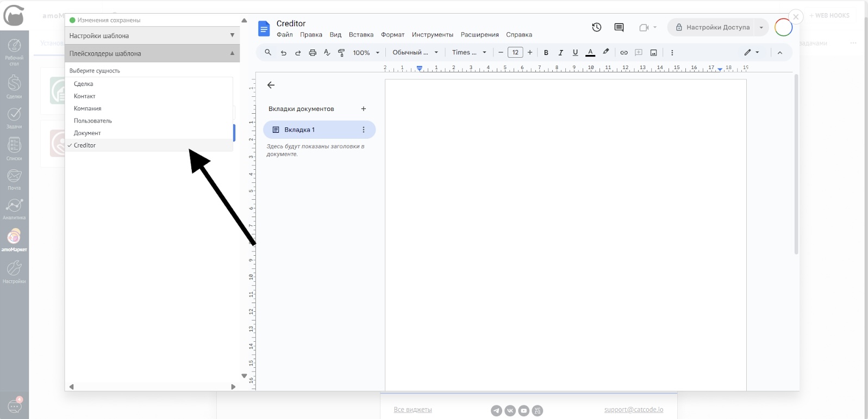
Task: Open highlight color picker
Action: coord(606,52)
